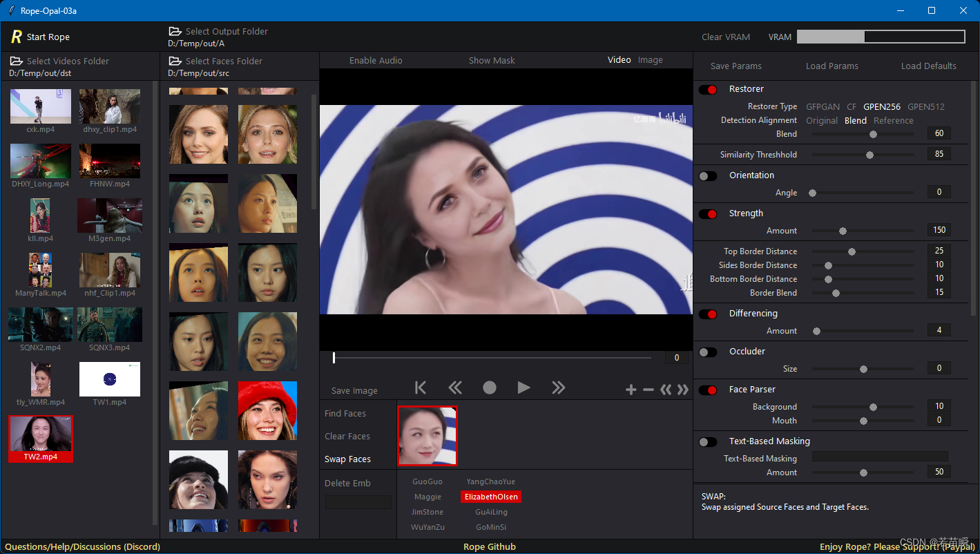Click Clear Faces
This screenshot has height=554, width=980.
pyautogui.click(x=347, y=436)
